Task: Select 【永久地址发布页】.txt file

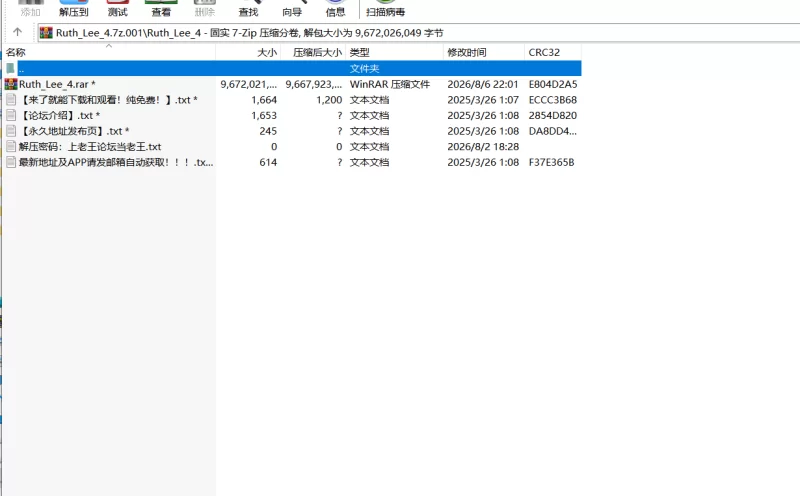Action: [73, 131]
